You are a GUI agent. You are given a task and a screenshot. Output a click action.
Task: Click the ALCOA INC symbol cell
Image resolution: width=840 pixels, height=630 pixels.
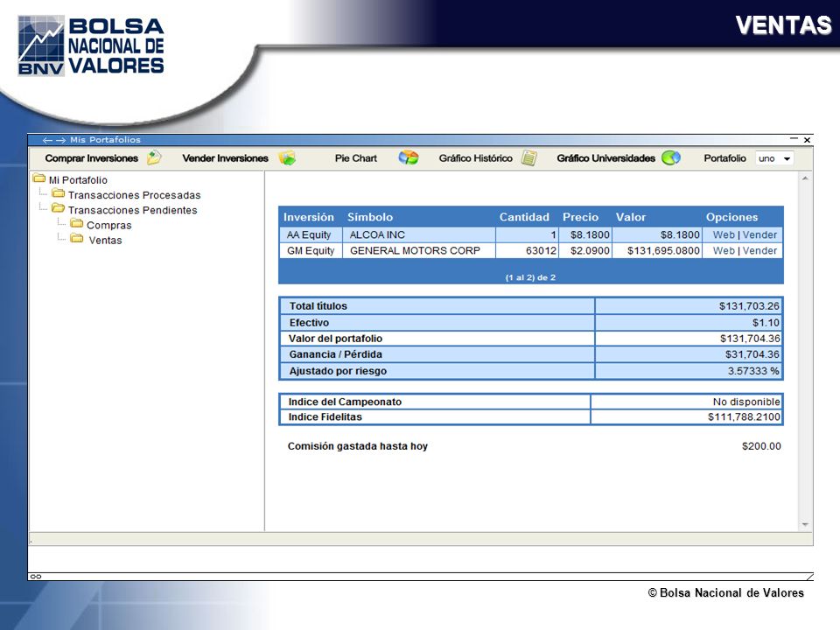pos(419,234)
